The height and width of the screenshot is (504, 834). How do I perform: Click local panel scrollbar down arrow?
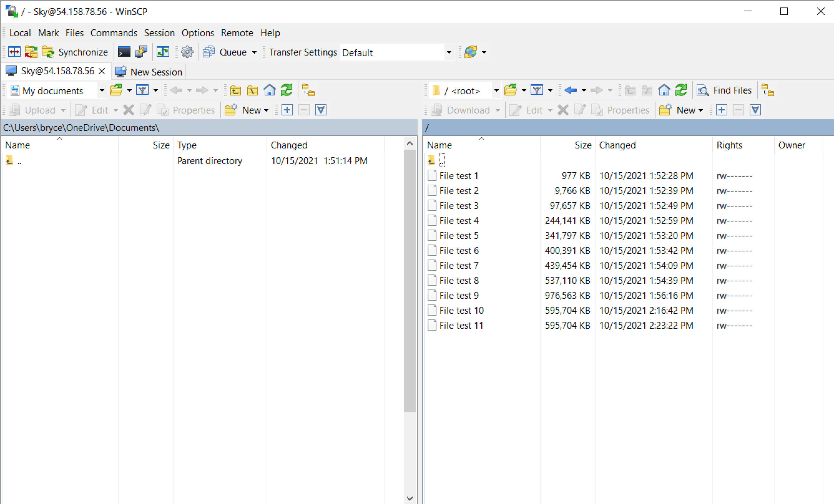click(x=410, y=498)
